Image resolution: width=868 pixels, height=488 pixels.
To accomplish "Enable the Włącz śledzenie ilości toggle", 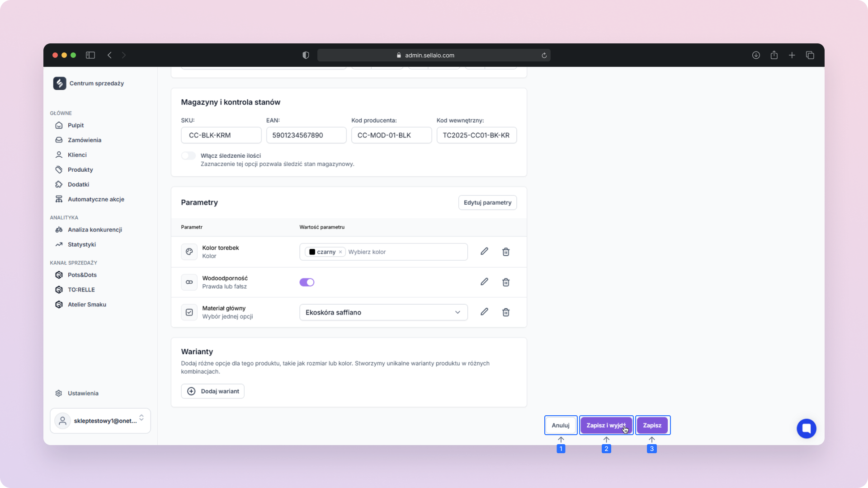I will coord(188,156).
